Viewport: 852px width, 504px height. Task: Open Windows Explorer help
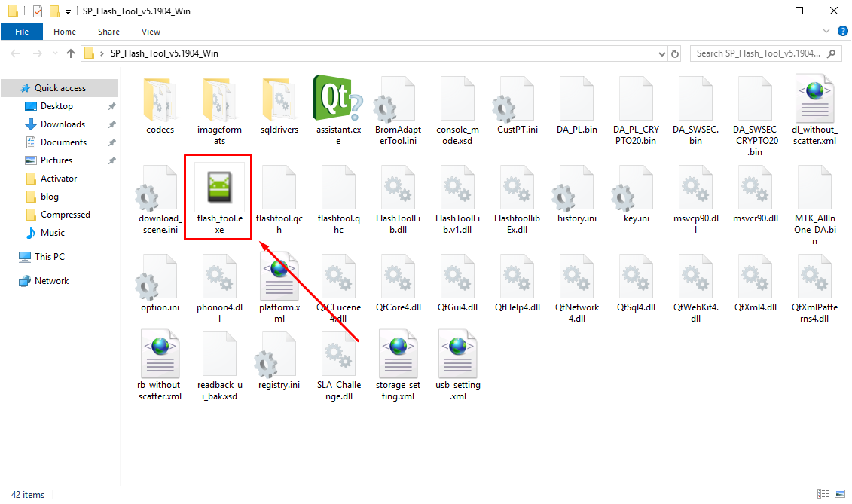843,31
